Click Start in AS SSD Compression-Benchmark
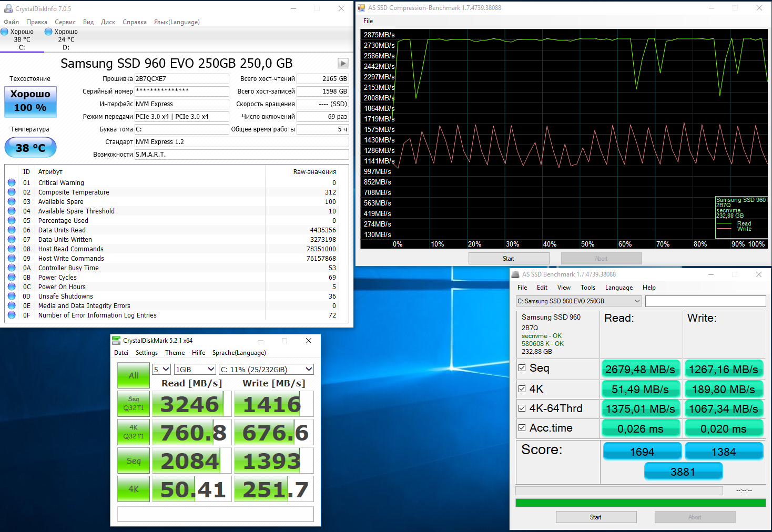 [x=509, y=259]
